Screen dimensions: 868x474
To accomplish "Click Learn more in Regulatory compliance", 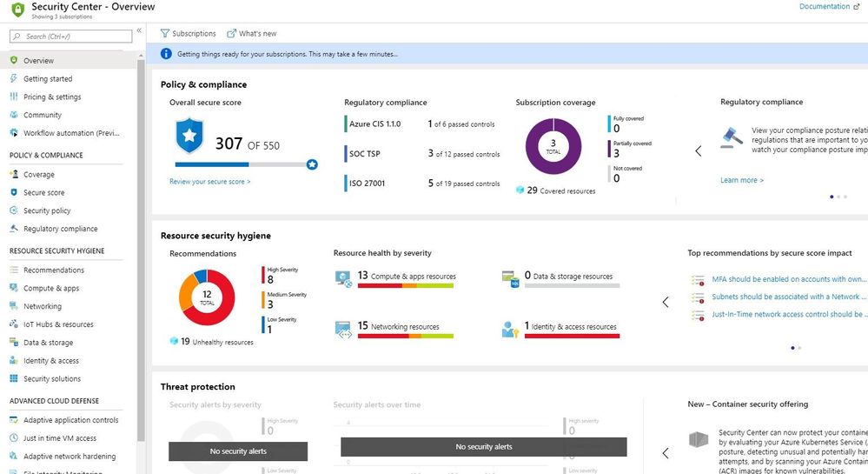I will [742, 180].
